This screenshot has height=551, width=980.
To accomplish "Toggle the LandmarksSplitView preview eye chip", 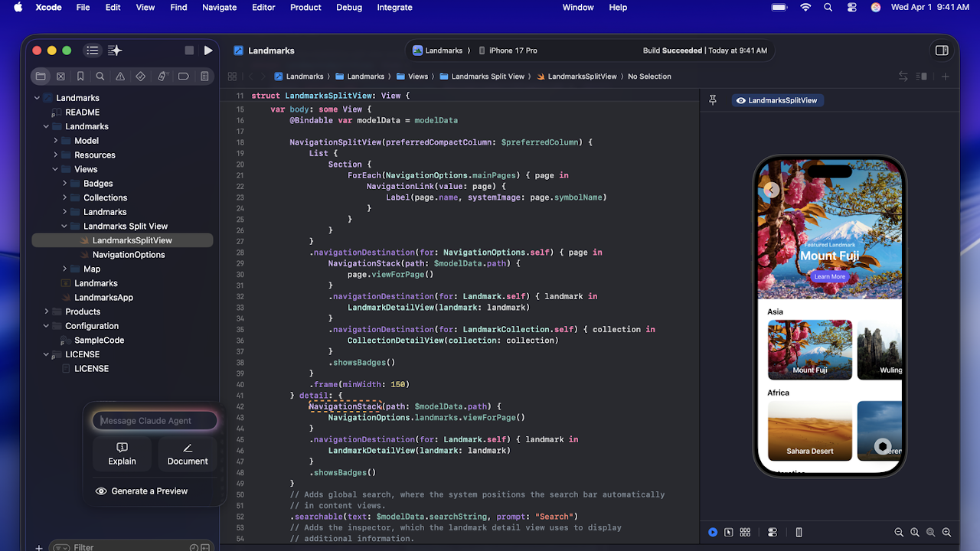I will click(x=776, y=100).
